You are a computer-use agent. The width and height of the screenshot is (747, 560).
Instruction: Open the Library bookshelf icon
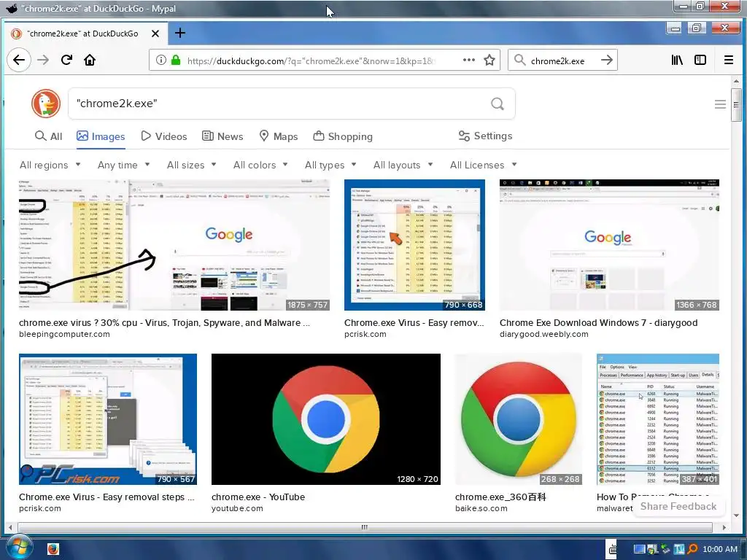(677, 60)
